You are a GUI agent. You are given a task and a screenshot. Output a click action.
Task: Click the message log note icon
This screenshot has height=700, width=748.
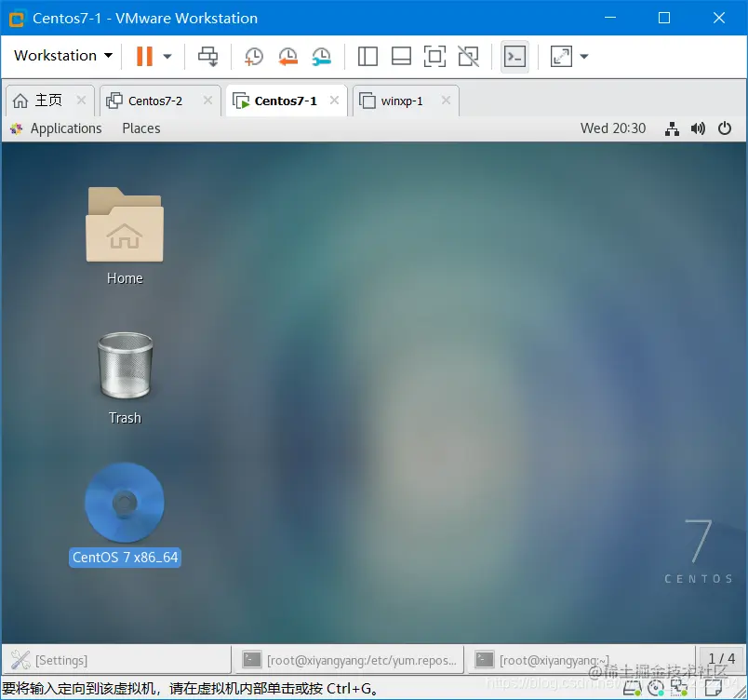[714, 689]
